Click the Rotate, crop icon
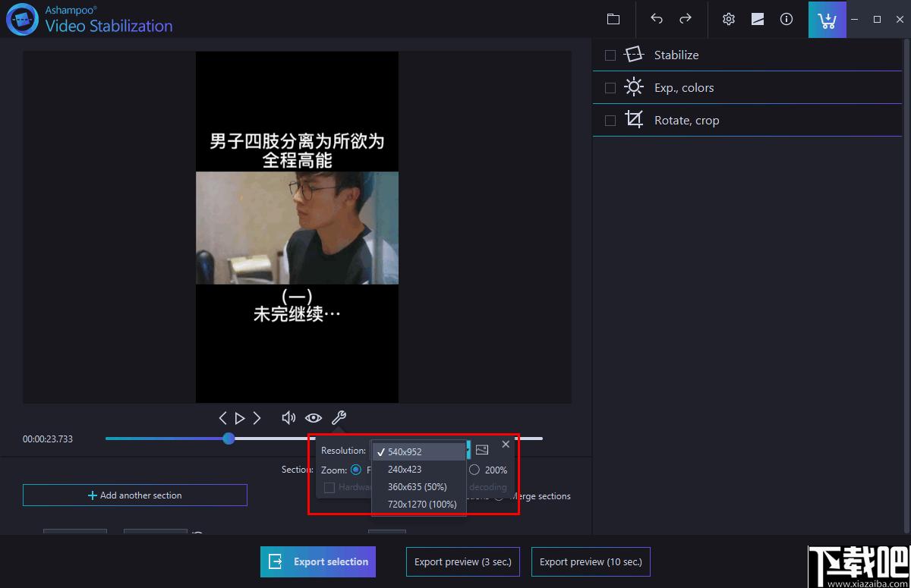911x588 pixels. click(x=633, y=120)
